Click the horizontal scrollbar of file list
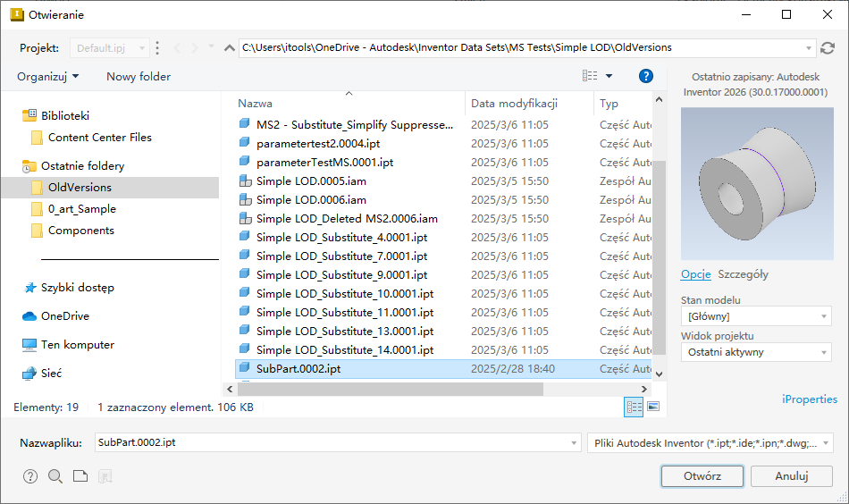 pyautogui.click(x=390, y=389)
